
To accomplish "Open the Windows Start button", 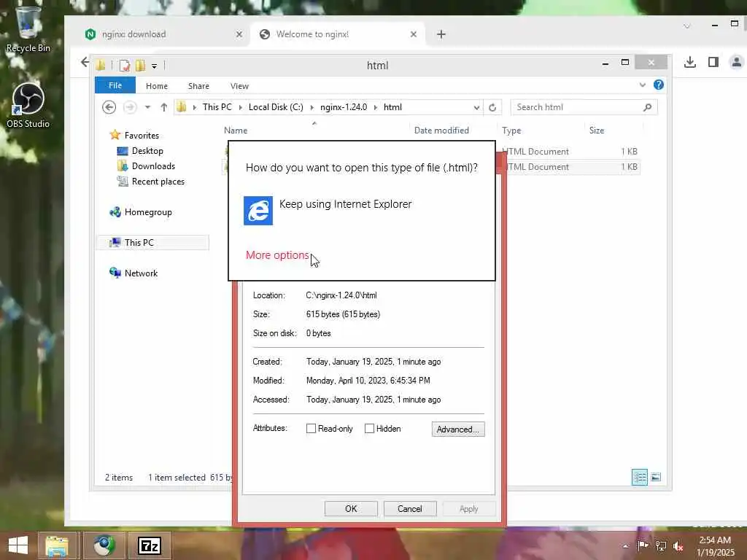I will click(18, 545).
